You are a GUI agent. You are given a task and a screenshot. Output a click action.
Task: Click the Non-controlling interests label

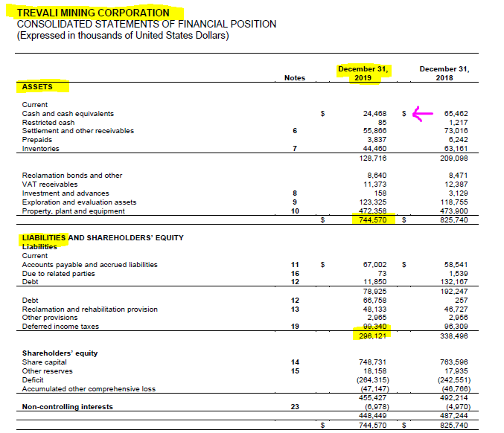(x=68, y=407)
